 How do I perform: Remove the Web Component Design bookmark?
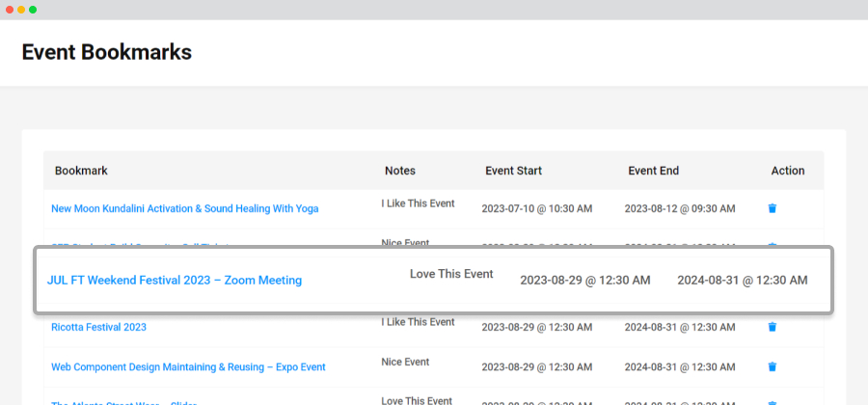tap(773, 366)
